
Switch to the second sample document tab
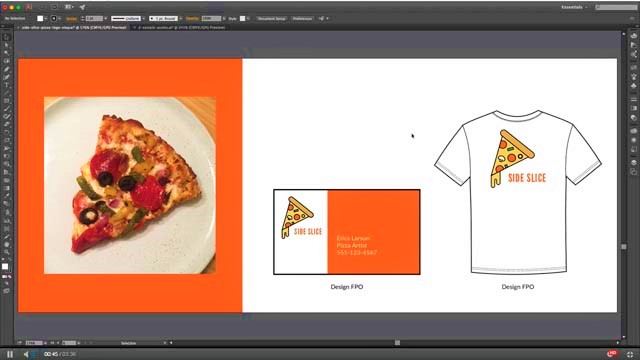(x=181, y=27)
